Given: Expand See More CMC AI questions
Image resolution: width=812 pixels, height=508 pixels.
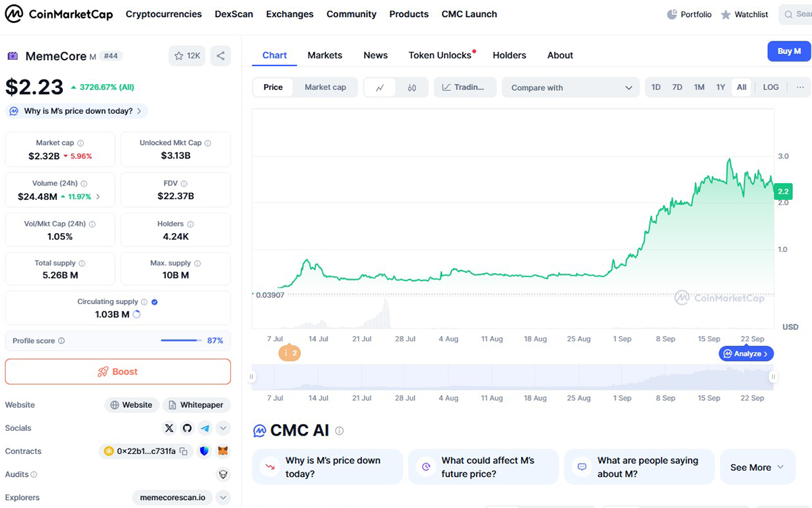Looking at the screenshot, I should [x=757, y=467].
